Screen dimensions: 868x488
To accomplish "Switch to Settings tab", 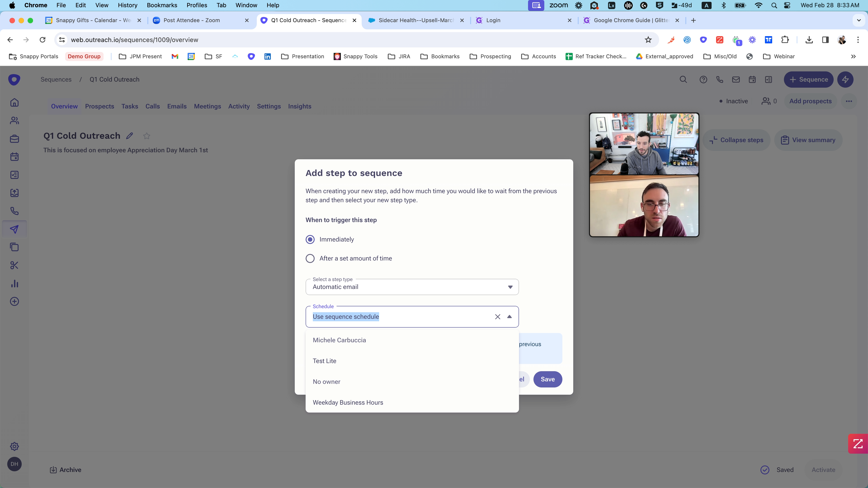I will coord(269,106).
